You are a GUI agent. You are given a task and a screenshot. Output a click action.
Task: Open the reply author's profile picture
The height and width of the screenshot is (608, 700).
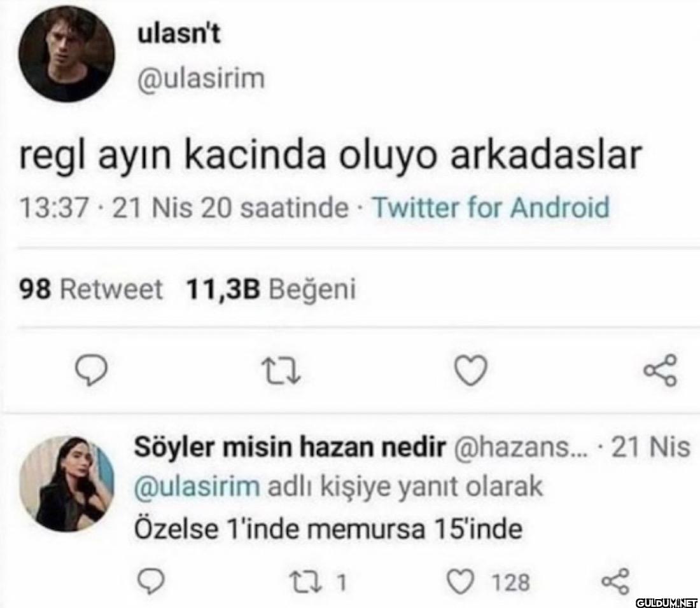click(66, 484)
